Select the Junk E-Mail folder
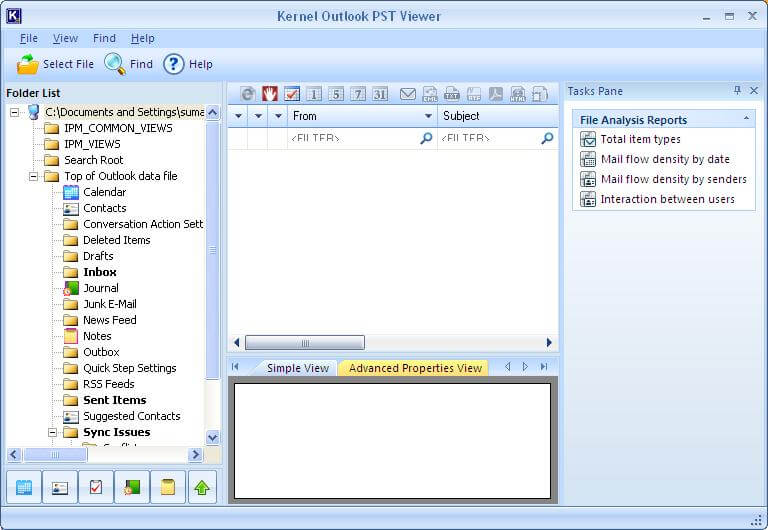The width and height of the screenshot is (768, 530). coord(110,304)
